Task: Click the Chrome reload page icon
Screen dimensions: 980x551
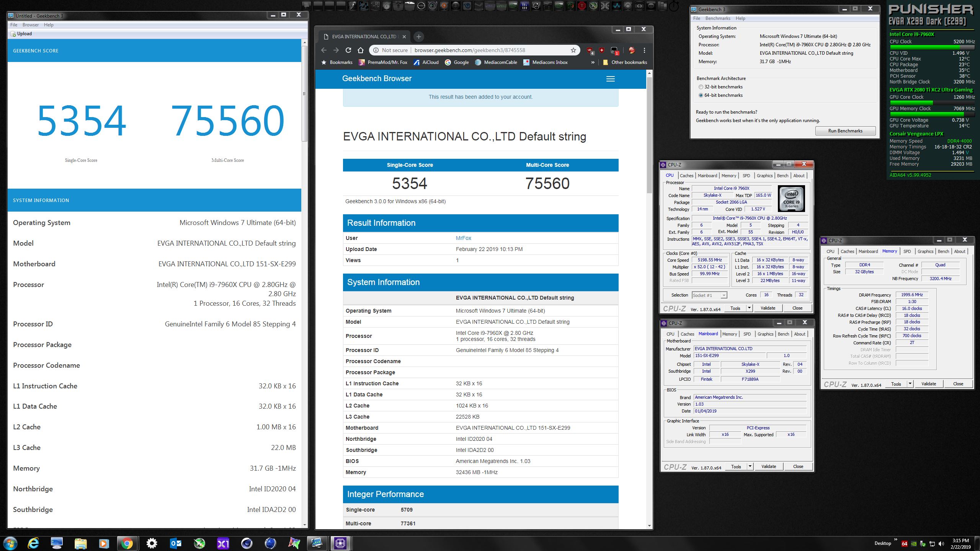Action: pyautogui.click(x=348, y=50)
